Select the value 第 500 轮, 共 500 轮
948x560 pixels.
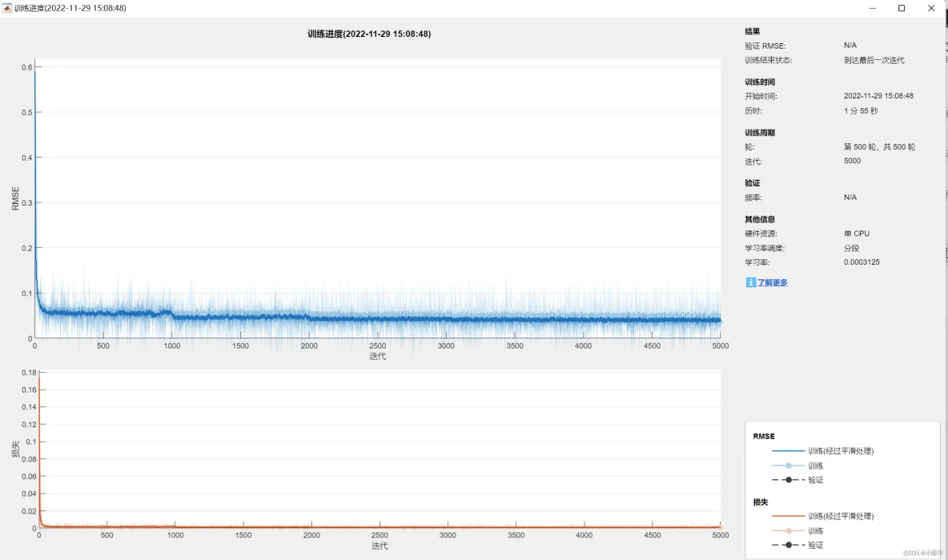(x=880, y=146)
